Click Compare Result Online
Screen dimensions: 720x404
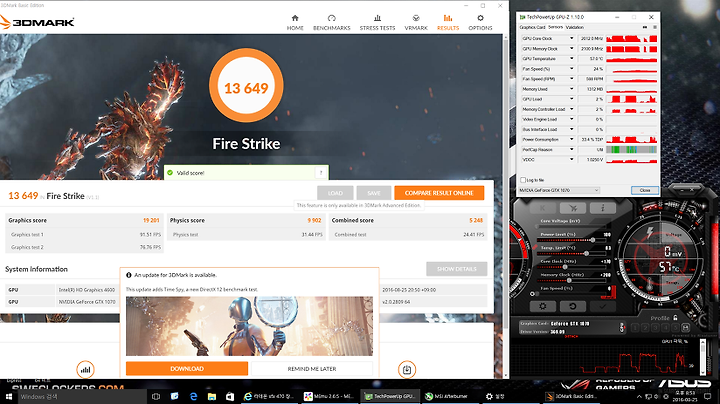(x=439, y=193)
